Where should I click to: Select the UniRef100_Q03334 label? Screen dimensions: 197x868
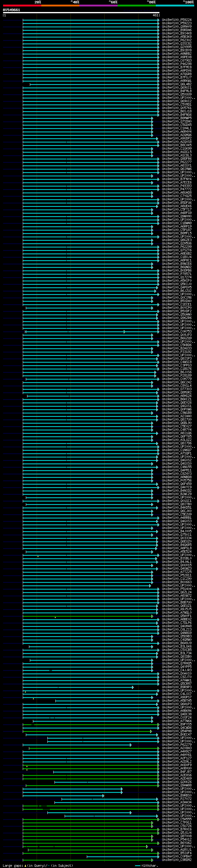point(177,538)
